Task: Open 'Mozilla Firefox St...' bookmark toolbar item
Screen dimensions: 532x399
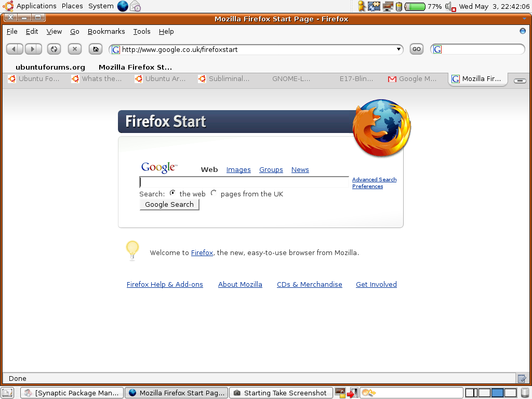Action: [135, 67]
